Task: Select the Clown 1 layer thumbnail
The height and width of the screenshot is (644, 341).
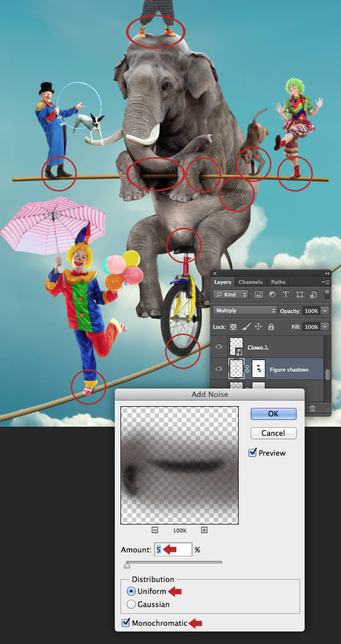Action: pos(236,346)
